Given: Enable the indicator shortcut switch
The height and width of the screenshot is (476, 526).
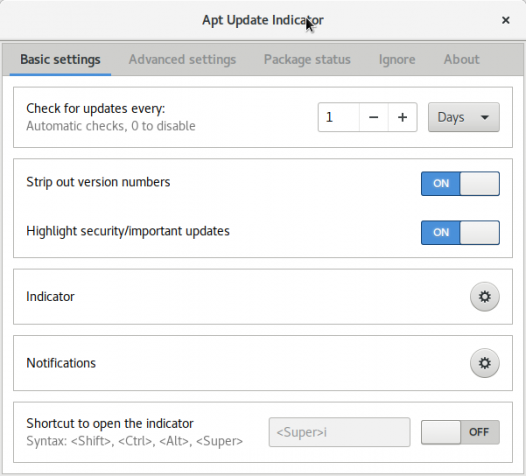Looking at the screenshot, I should click(x=460, y=432).
